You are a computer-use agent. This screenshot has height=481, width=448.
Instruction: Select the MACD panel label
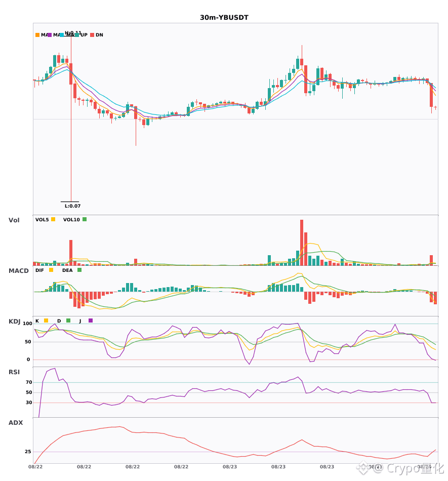tap(18, 271)
